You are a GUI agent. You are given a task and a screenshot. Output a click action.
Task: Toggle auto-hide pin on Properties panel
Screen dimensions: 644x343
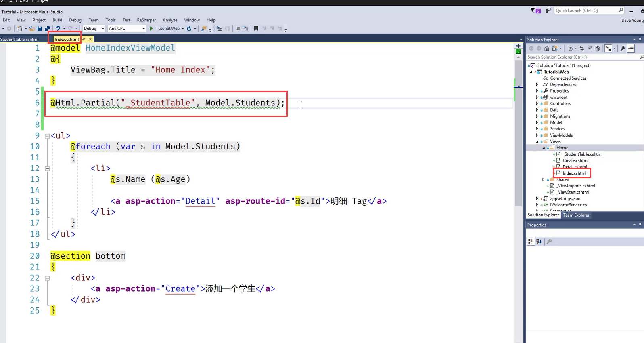(x=640, y=225)
